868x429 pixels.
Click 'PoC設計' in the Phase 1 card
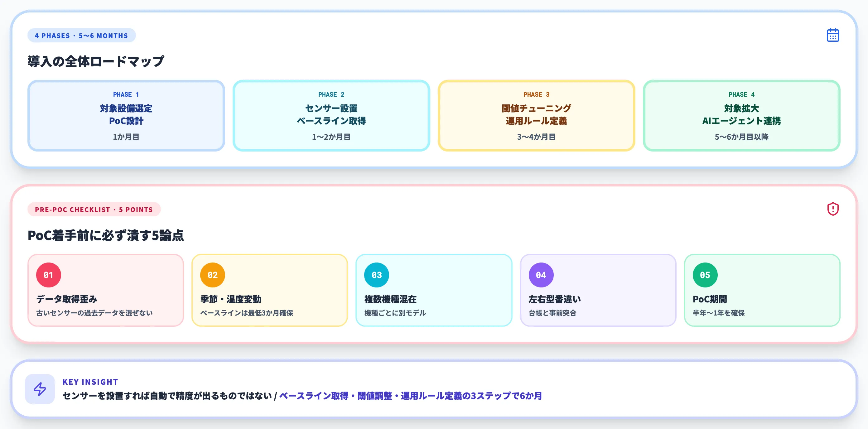click(x=126, y=121)
